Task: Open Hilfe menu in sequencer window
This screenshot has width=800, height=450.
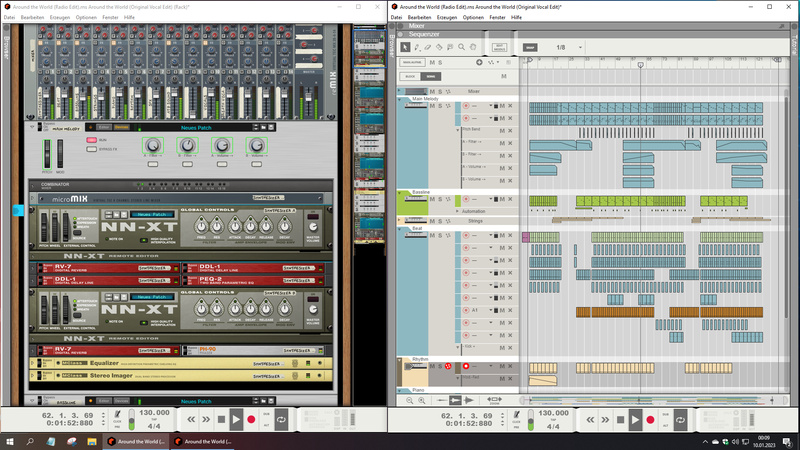Action: pos(516,17)
